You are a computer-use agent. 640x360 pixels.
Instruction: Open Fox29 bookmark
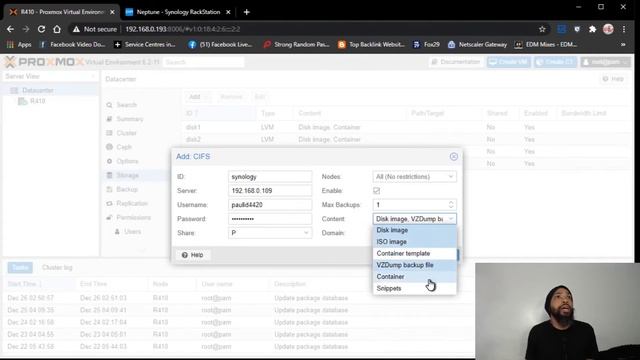click(x=427, y=44)
